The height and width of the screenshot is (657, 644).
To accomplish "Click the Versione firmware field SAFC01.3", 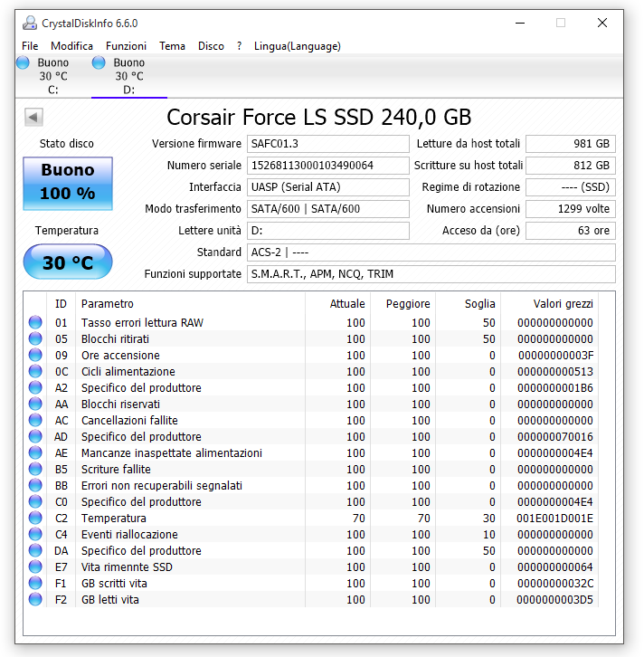I will pos(327,144).
